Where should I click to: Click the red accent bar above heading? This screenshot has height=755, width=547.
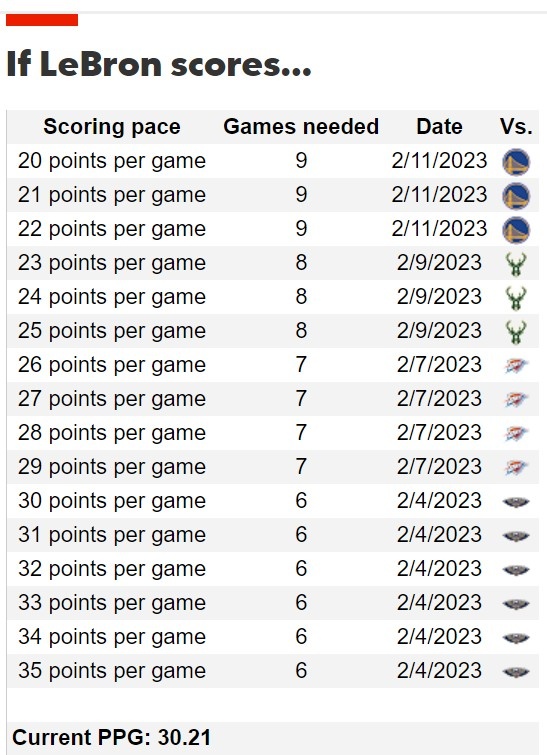(x=42, y=20)
